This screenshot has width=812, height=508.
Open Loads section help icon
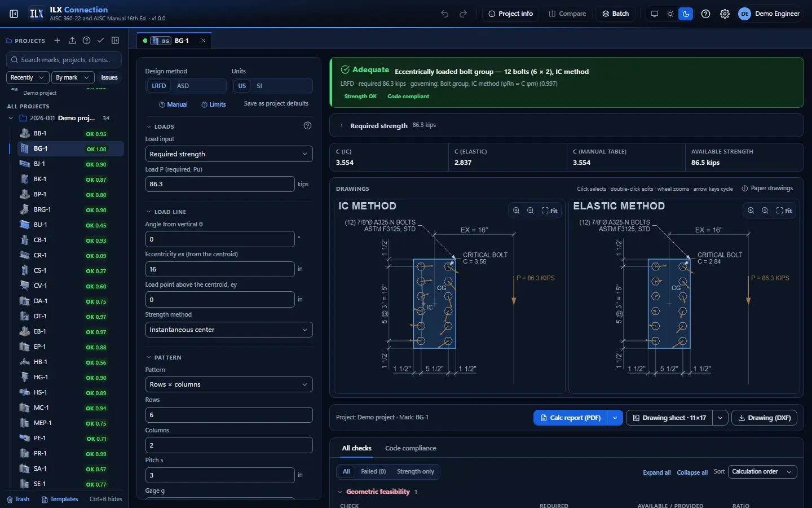click(307, 126)
